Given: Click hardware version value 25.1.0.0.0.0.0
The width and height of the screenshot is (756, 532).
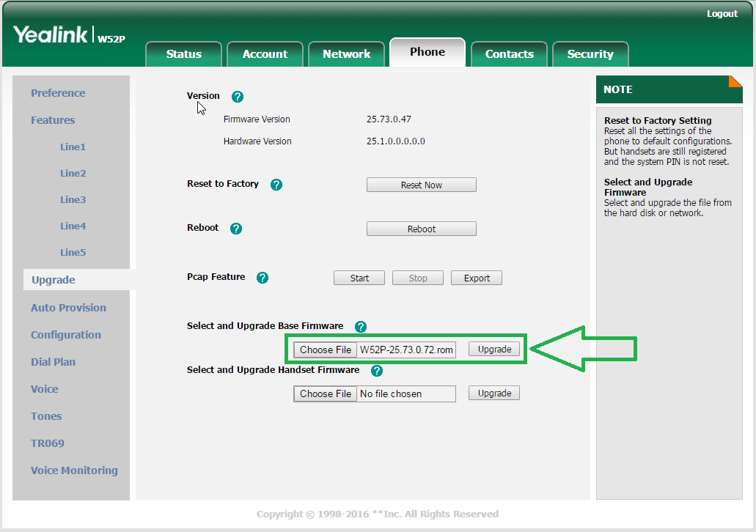Looking at the screenshot, I should 395,141.
